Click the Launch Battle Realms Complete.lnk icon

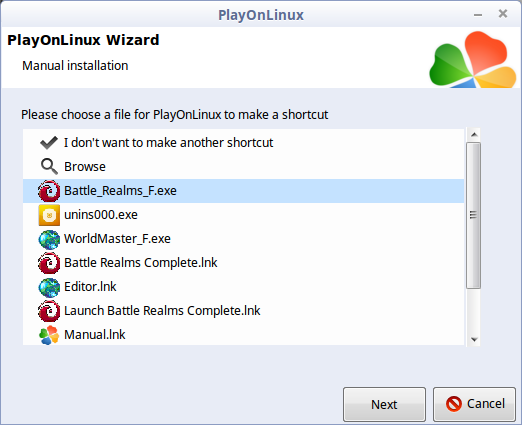[49, 311]
